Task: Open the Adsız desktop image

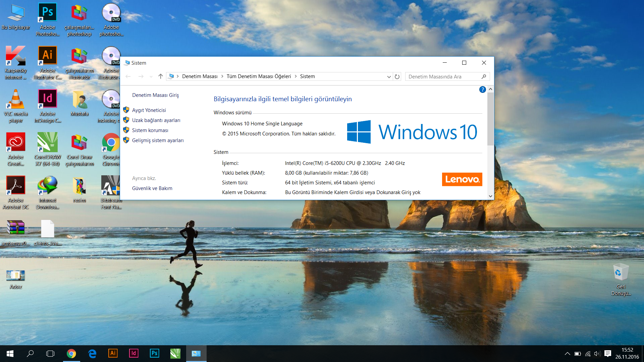Action: point(16,279)
